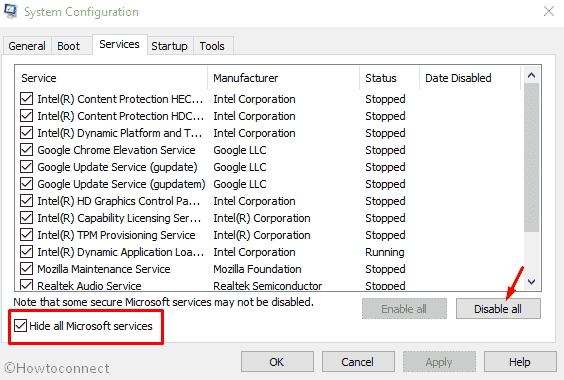Viewport: 564px width, 380px height.
Task: Close the System Configuration window
Action: [x=549, y=12]
